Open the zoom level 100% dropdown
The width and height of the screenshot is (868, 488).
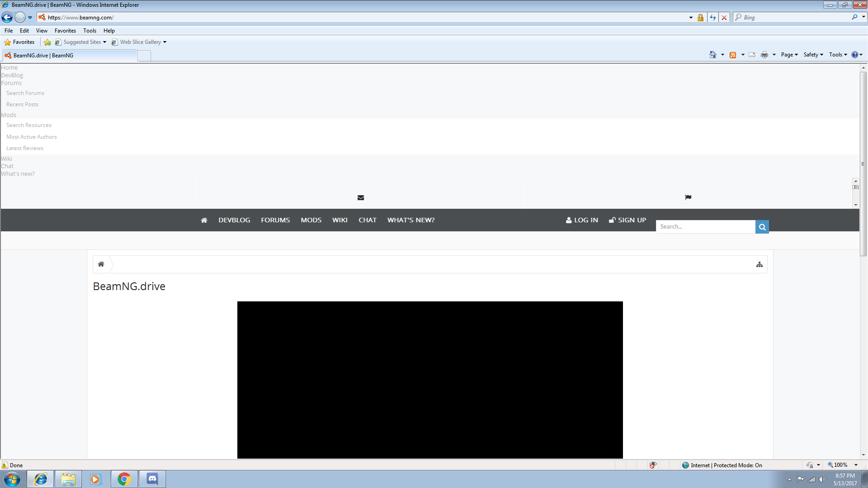click(x=856, y=465)
